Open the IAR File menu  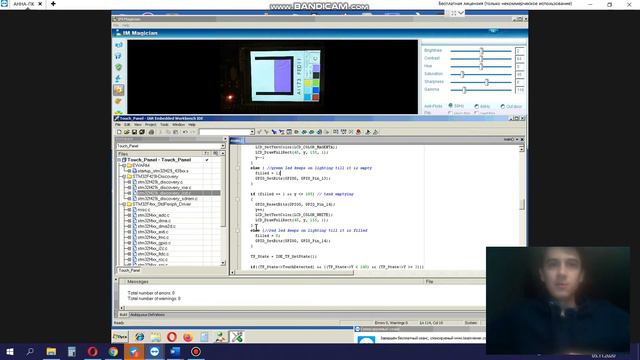118,124
